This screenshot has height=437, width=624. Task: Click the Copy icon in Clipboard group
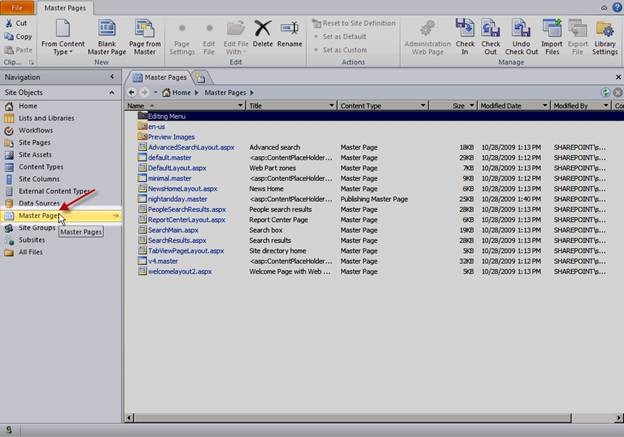[9, 37]
